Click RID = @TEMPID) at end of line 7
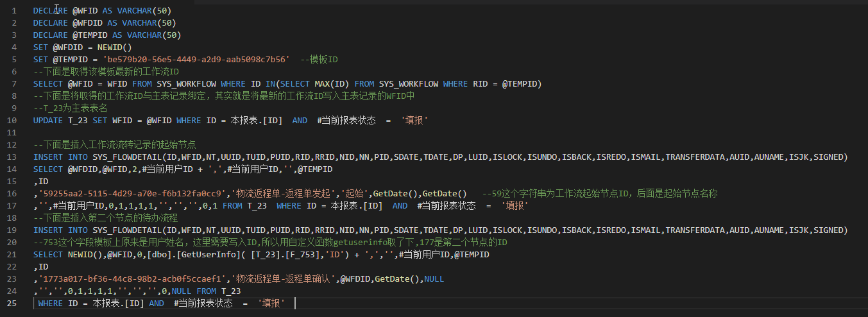Screen dimensions: 868x317 click(507, 84)
